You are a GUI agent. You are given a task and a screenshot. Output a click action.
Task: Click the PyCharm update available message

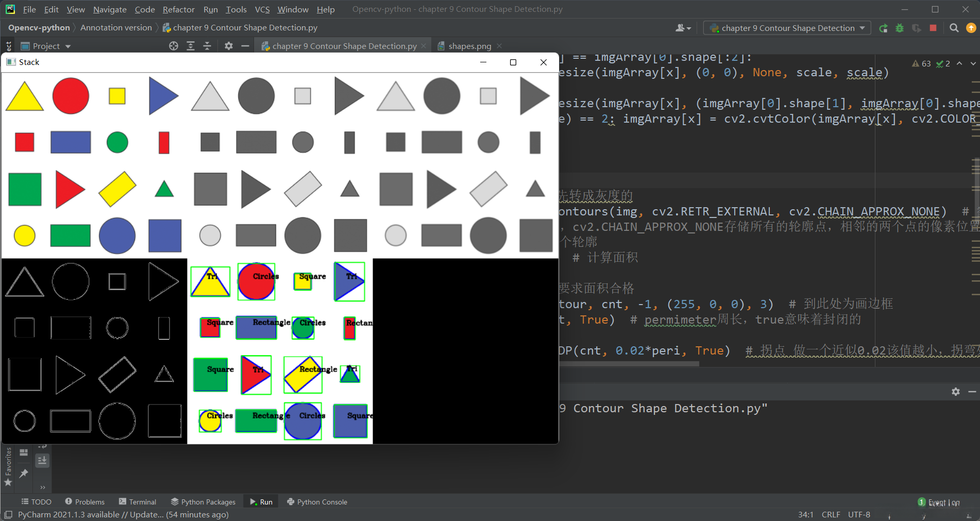click(x=123, y=514)
